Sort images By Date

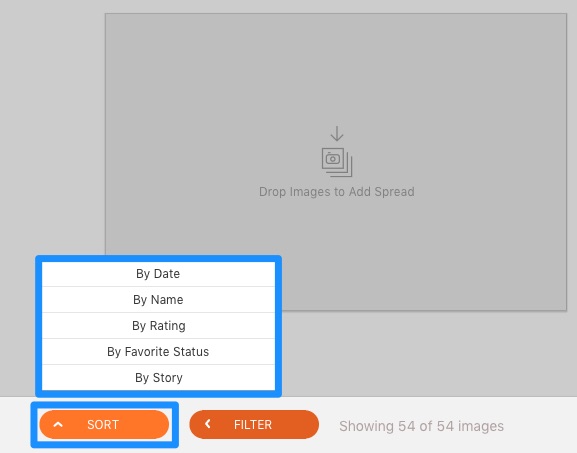click(x=158, y=274)
